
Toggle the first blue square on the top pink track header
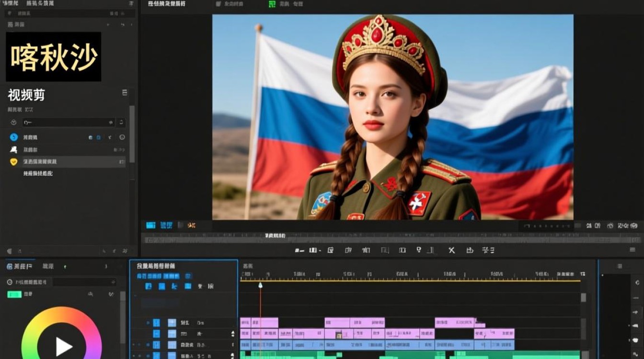click(x=156, y=323)
